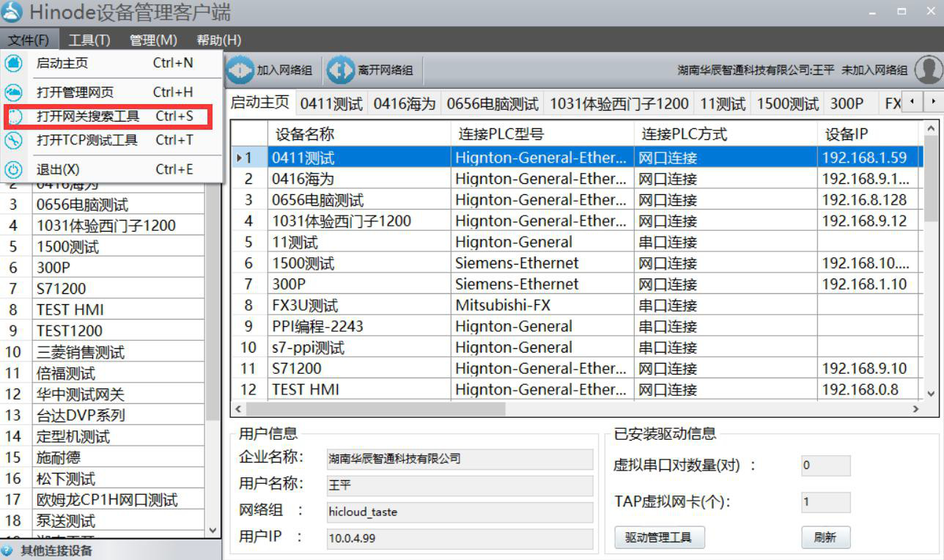Click the cloud icon beside 打开管理网页
The height and width of the screenshot is (560, 944).
coord(14,91)
